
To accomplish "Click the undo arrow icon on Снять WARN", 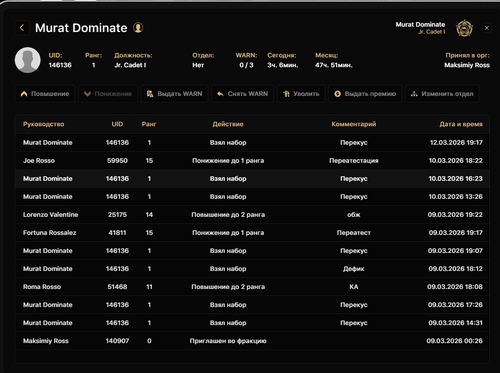I will coord(220,94).
